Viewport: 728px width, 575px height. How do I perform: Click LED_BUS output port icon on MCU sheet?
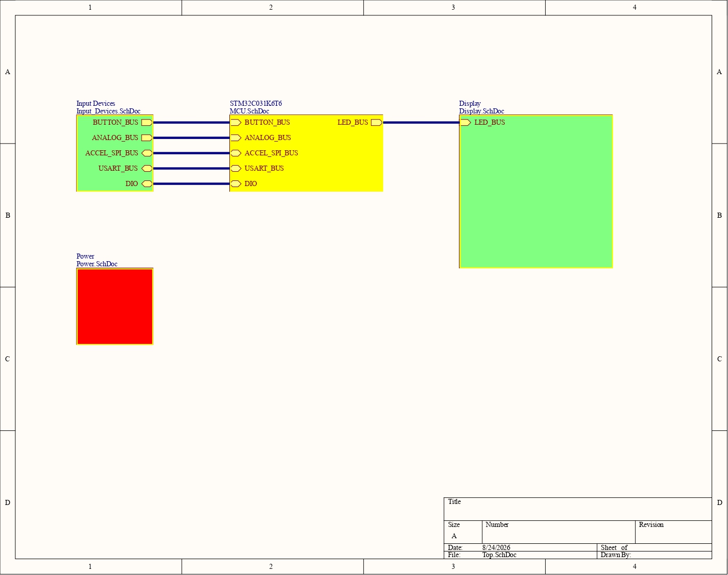377,123
